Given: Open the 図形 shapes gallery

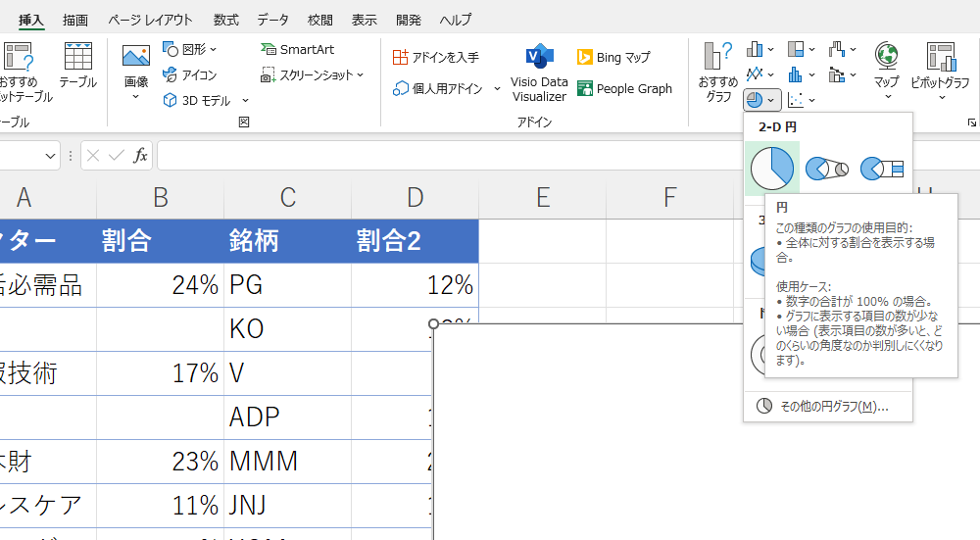Looking at the screenshot, I should (x=190, y=49).
